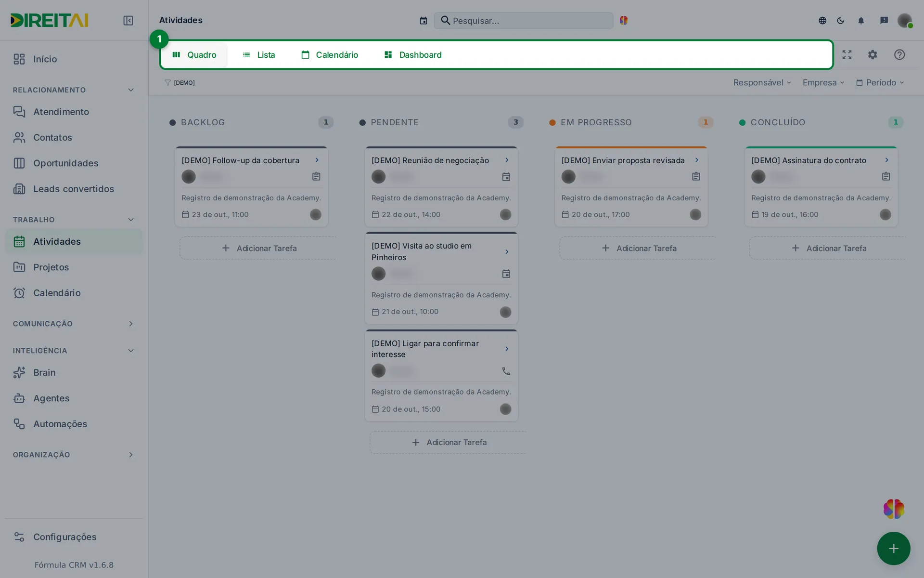Expand the Comunicação section
The image size is (924, 578).
[131, 324]
